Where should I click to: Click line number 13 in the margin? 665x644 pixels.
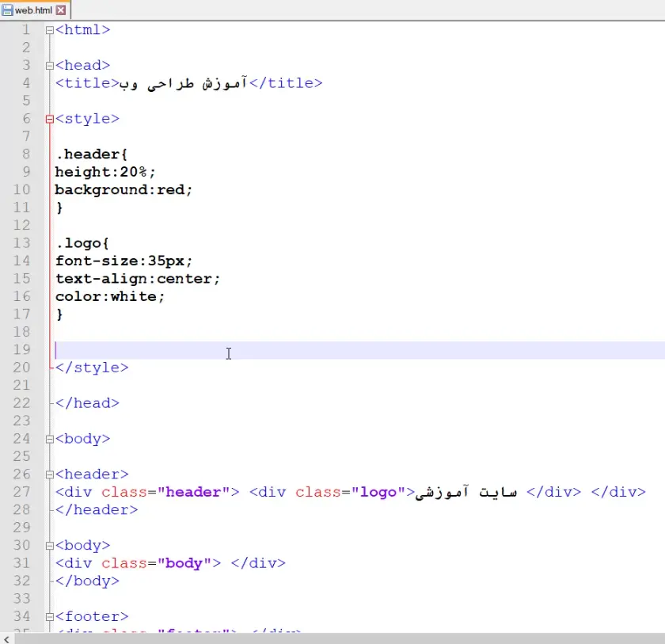click(22, 243)
